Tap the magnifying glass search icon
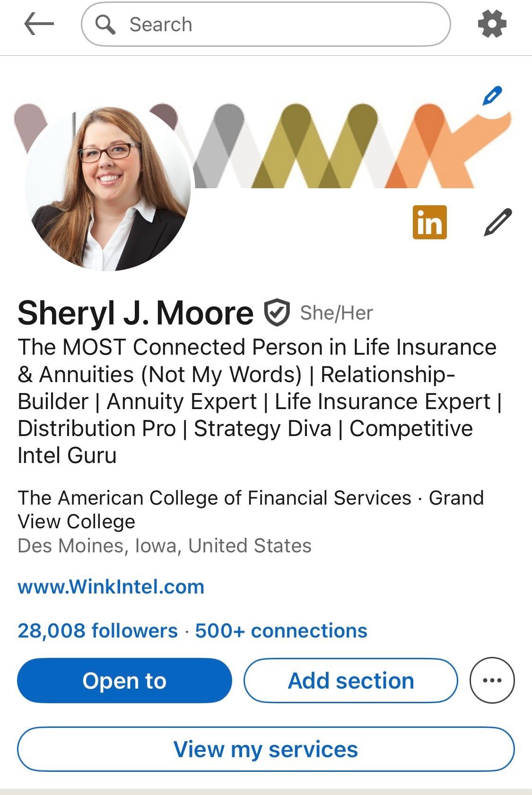Screen dimensions: 532x795 pyautogui.click(x=105, y=24)
